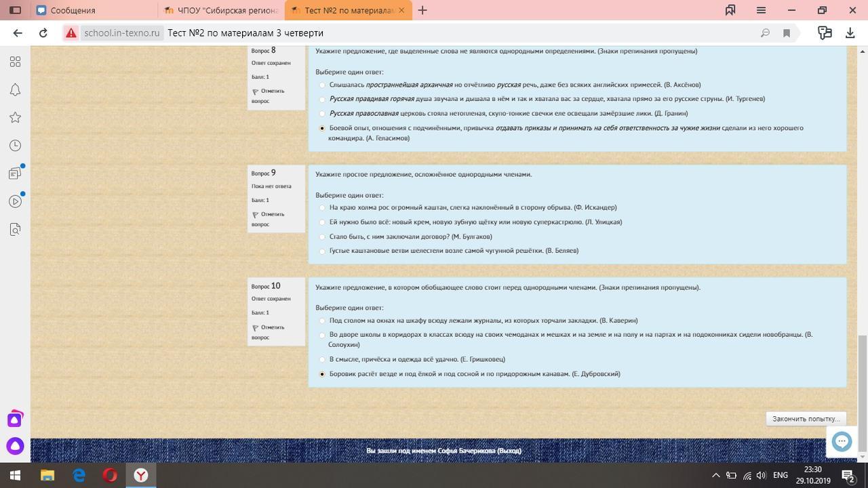868x488 pixels.
Task: Switch to the "Сообщения" tab
Action: click(x=95, y=10)
